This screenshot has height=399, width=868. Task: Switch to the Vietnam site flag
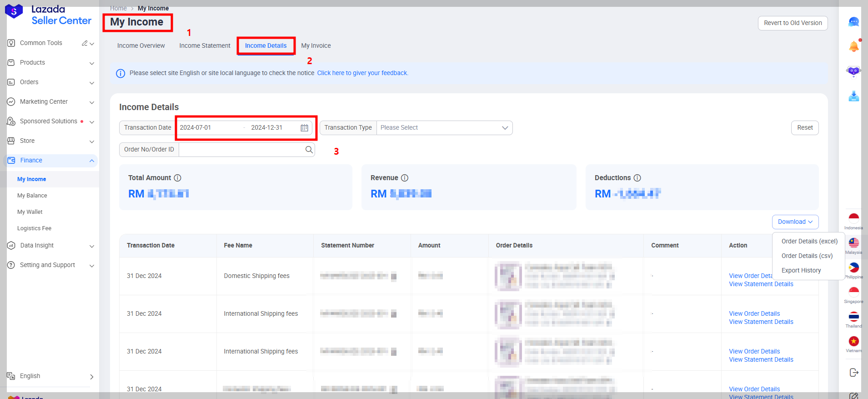coord(853,341)
